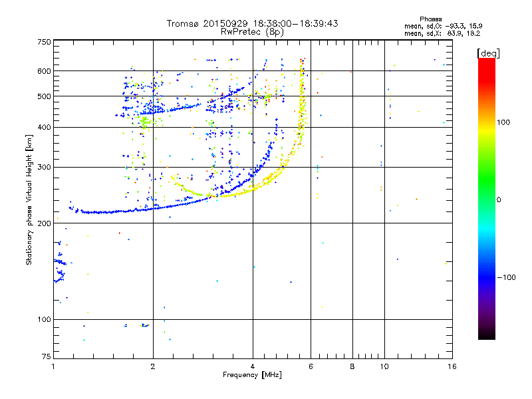The width and height of the screenshot is (532, 399).
Task: Click the x-axis tick label '16'
Action: (452, 366)
